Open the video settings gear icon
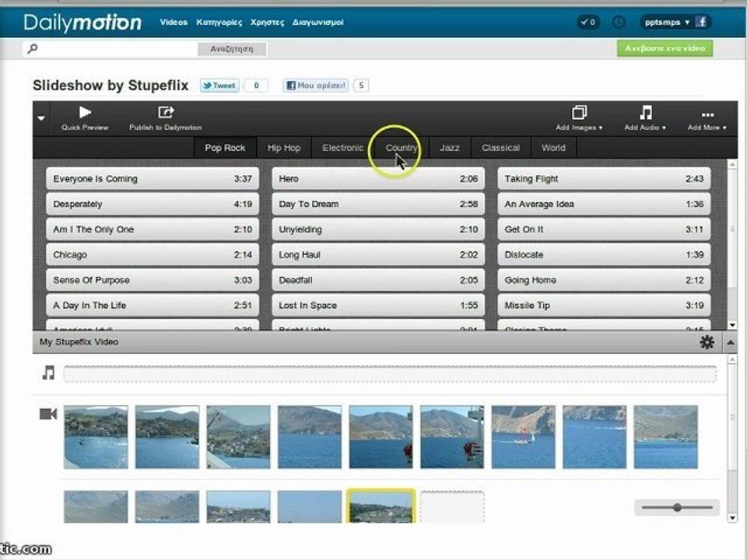 pos(707,342)
